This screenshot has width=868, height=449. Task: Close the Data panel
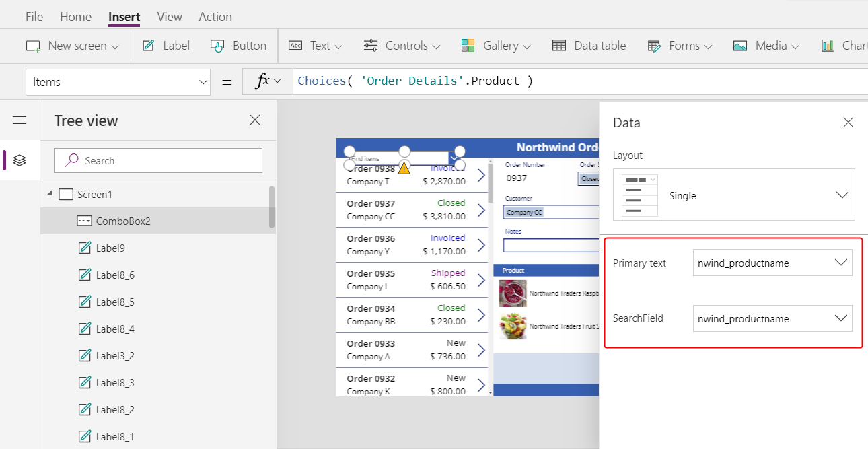click(848, 123)
